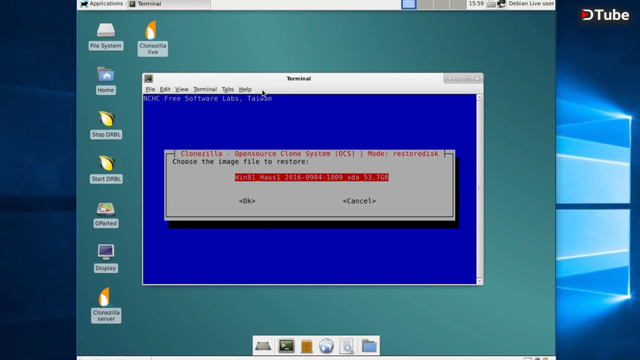The width and height of the screenshot is (640, 360).
Task: Open the Display settings desktop icon
Action: [x=106, y=258]
